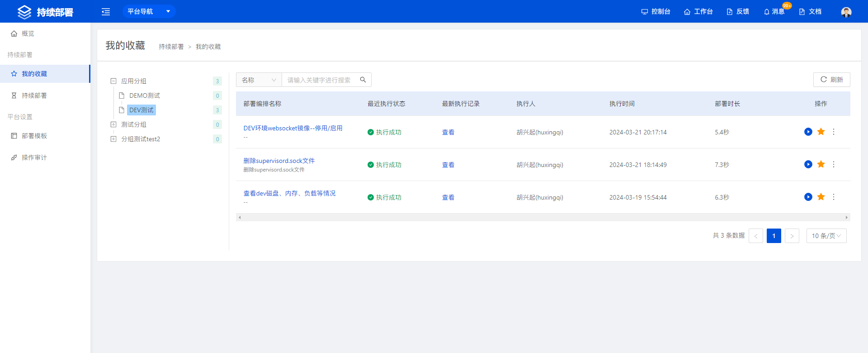Image resolution: width=868 pixels, height=353 pixels.
Task: Select page 1 in pagination
Action: (x=774, y=236)
